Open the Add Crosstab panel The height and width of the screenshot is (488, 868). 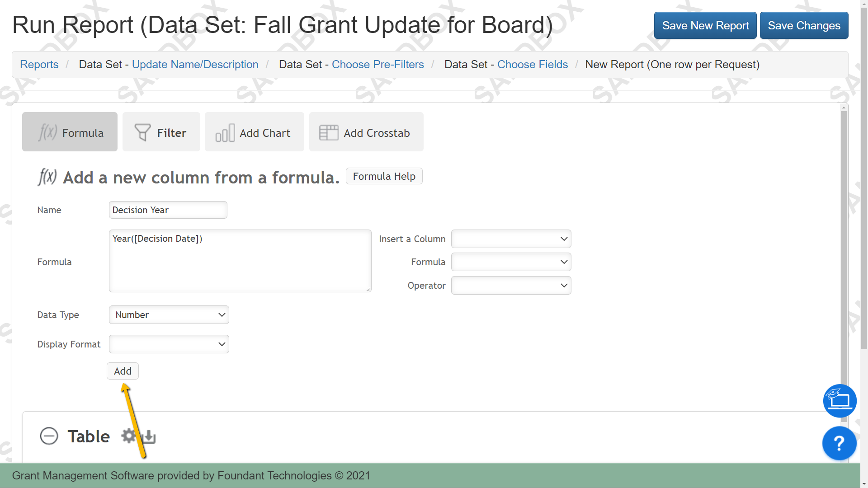pos(366,132)
